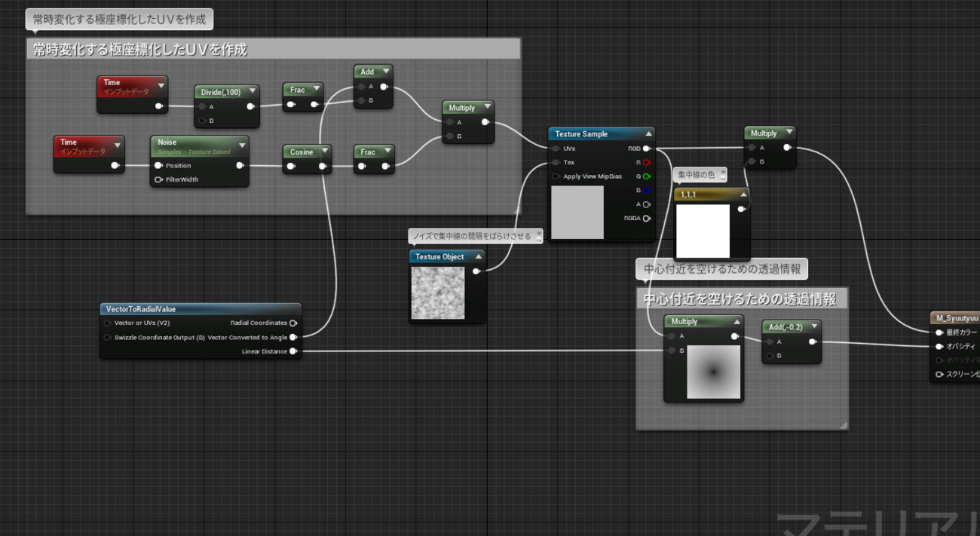
Task: Click the Linear Distance output pin
Action: [x=293, y=351]
